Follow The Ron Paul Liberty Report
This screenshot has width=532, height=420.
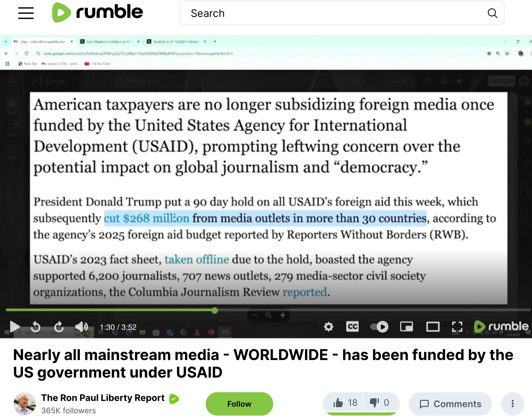tap(239, 404)
